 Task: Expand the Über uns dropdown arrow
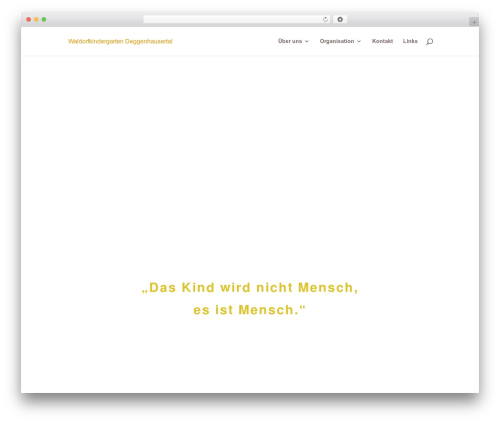point(307,41)
